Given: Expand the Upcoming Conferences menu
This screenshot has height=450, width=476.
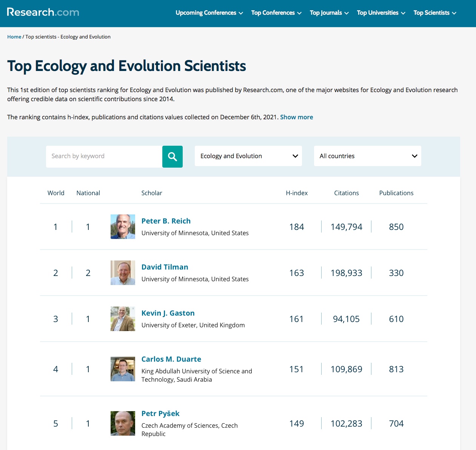Looking at the screenshot, I should pos(209,13).
